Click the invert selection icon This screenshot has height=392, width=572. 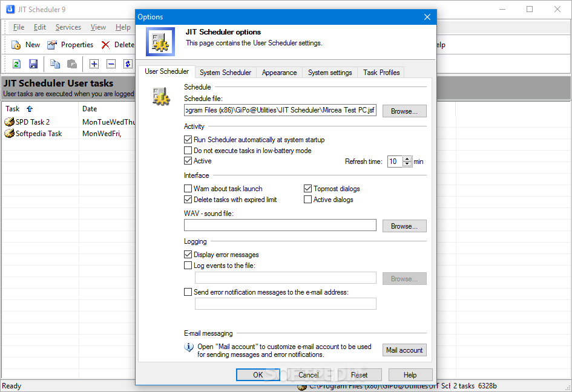click(x=128, y=64)
